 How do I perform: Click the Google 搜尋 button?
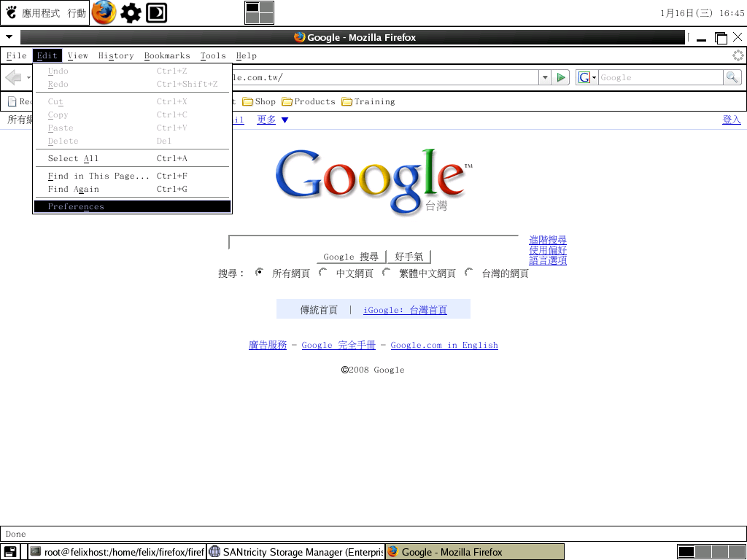351,257
